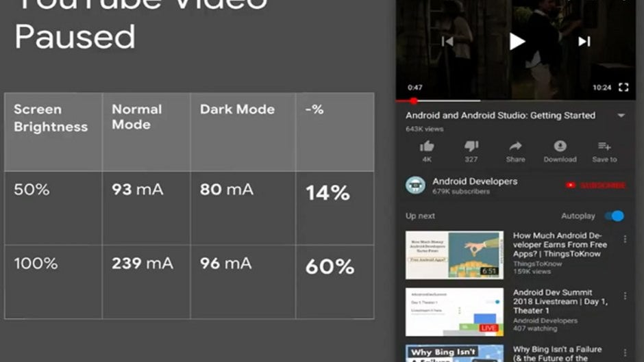Click the '407 watching' text
This screenshot has height=362, width=644.
[535, 328]
